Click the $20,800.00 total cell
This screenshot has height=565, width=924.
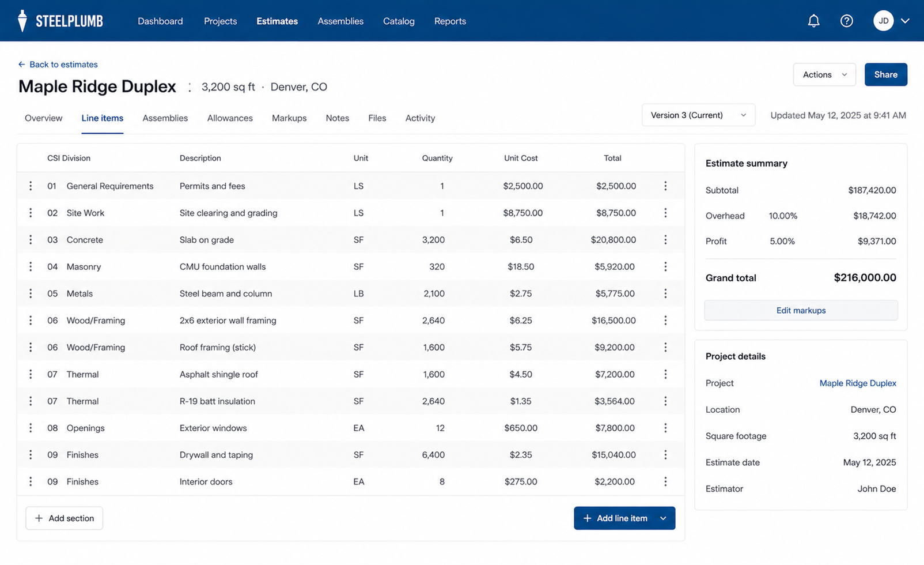(x=613, y=240)
